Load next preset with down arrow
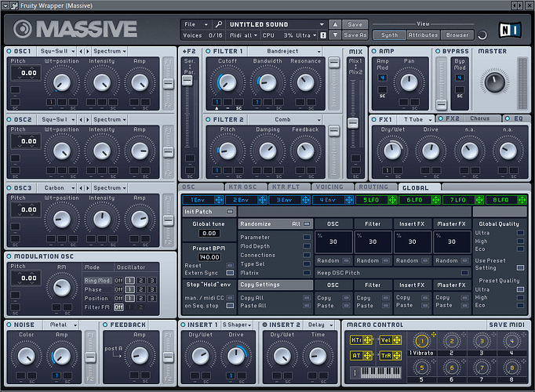 tap(335, 34)
